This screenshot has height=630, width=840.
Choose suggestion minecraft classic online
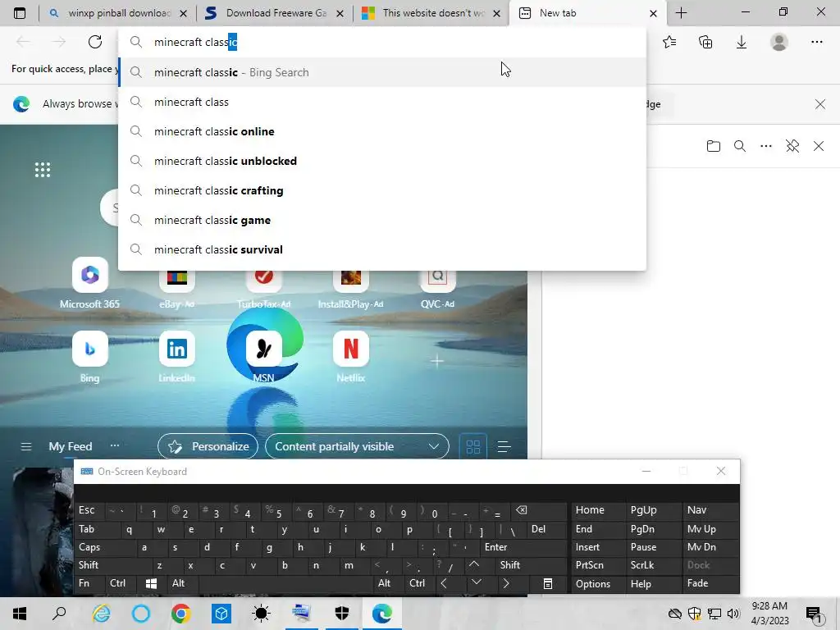tap(382, 131)
